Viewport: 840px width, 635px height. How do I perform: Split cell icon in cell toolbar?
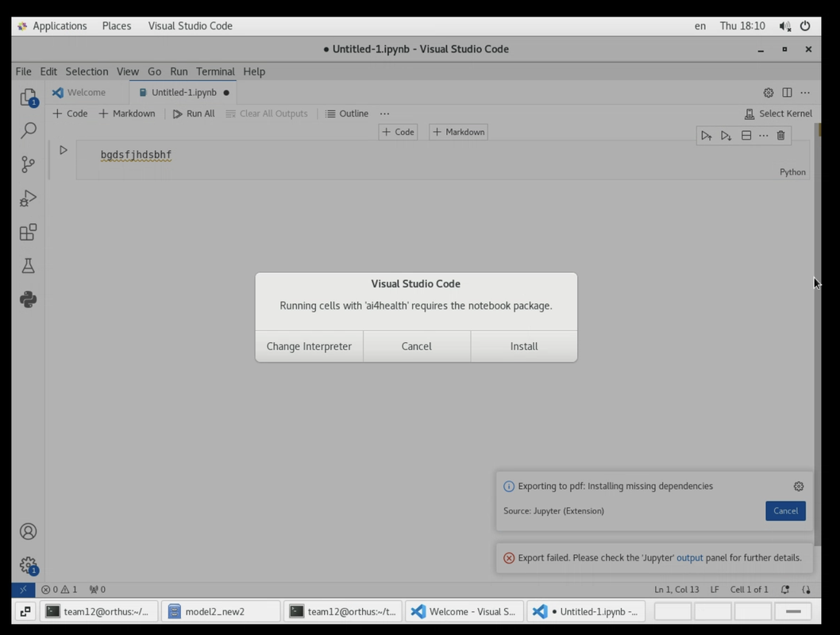(x=746, y=136)
